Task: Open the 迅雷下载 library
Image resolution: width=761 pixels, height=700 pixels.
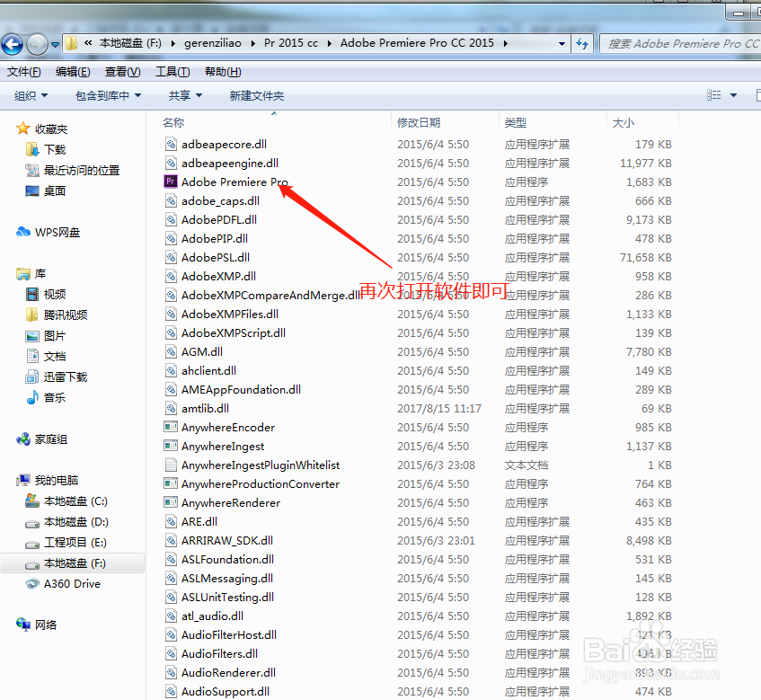Action: point(65,377)
